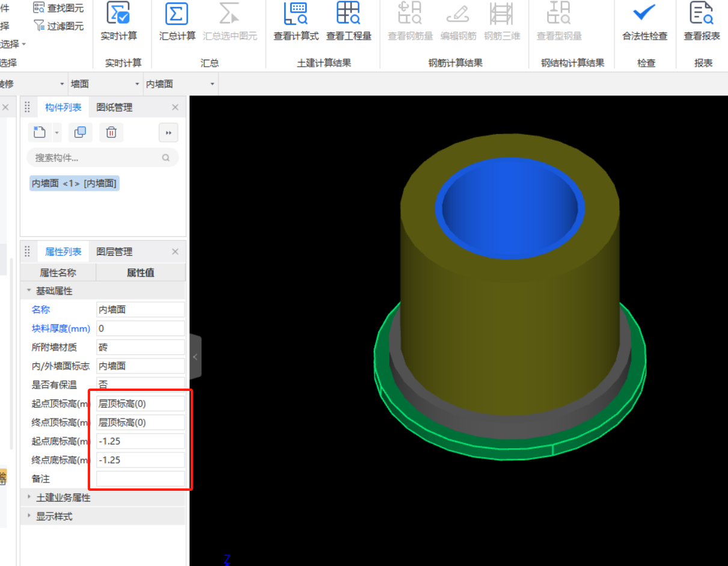
Task: Select 查找图元 find element tool
Action: tap(58, 8)
